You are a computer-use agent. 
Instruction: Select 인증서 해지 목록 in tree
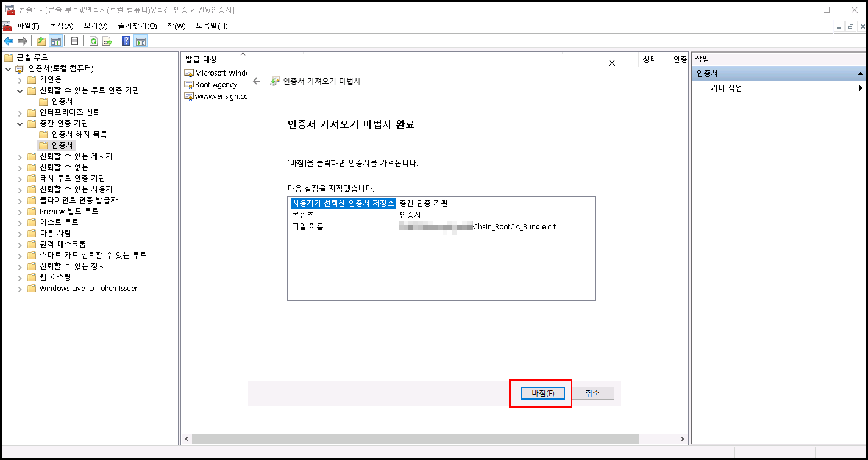pyautogui.click(x=79, y=134)
